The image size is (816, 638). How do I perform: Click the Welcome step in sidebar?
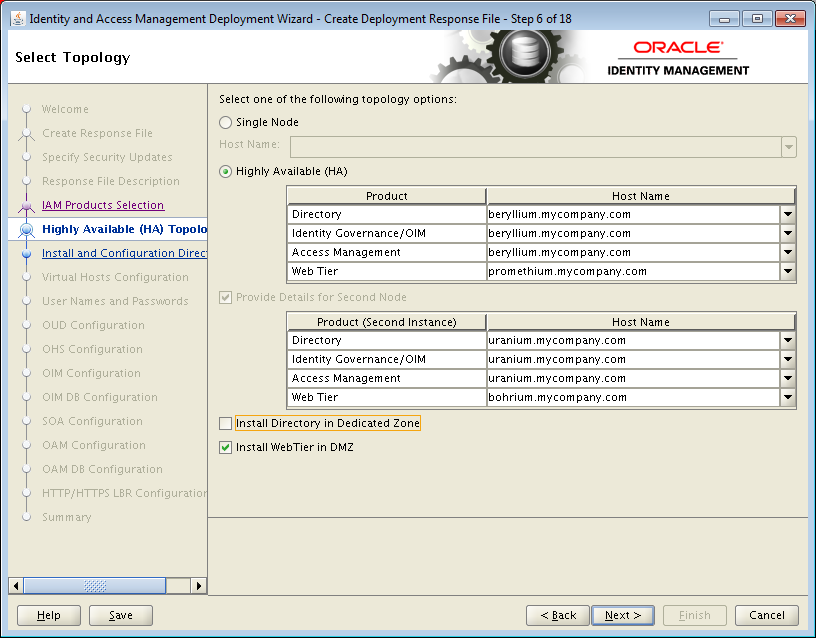65,109
